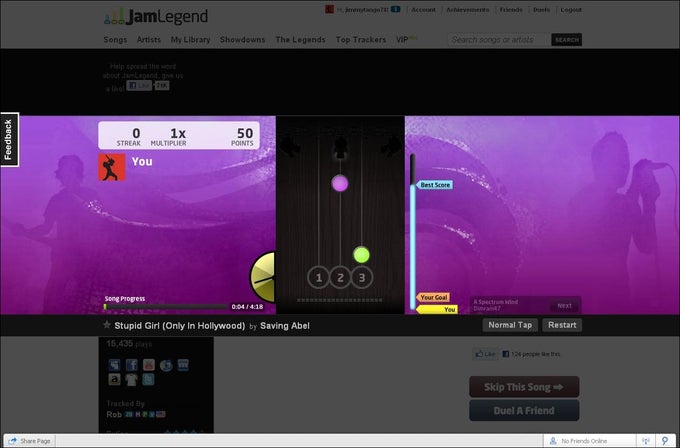Click the first blue share icon
The height and width of the screenshot is (448, 680).
click(114, 365)
